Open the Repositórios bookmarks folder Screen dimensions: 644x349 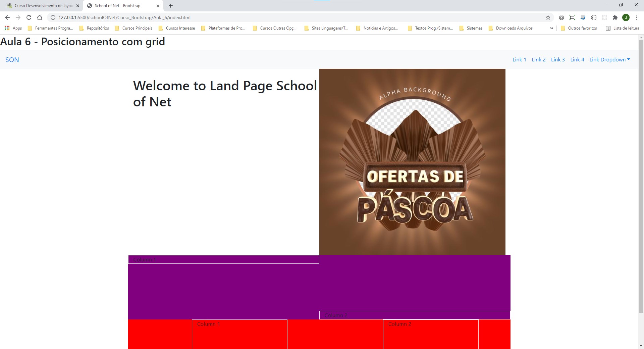tap(94, 28)
